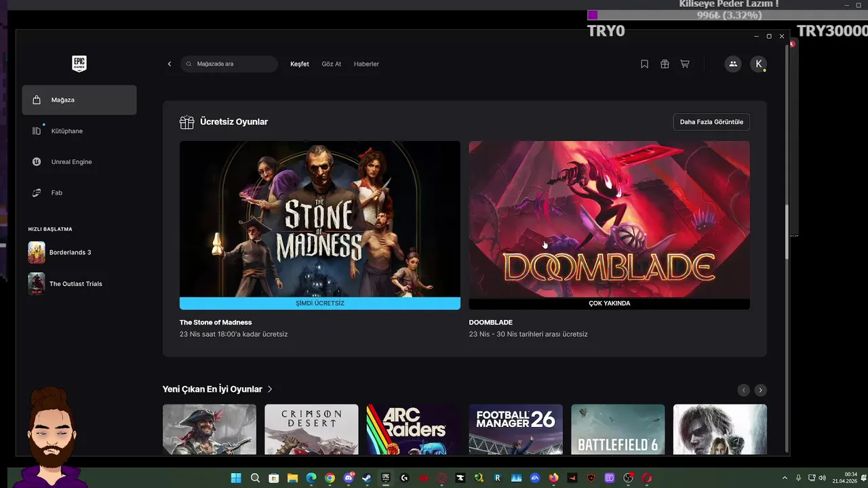Open the Crimson Desert thumbnail
Viewport: 868px width, 488px height.
[x=311, y=430]
